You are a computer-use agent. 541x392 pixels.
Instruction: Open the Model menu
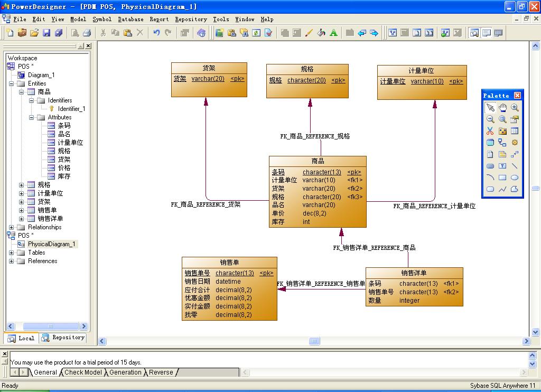(78, 20)
